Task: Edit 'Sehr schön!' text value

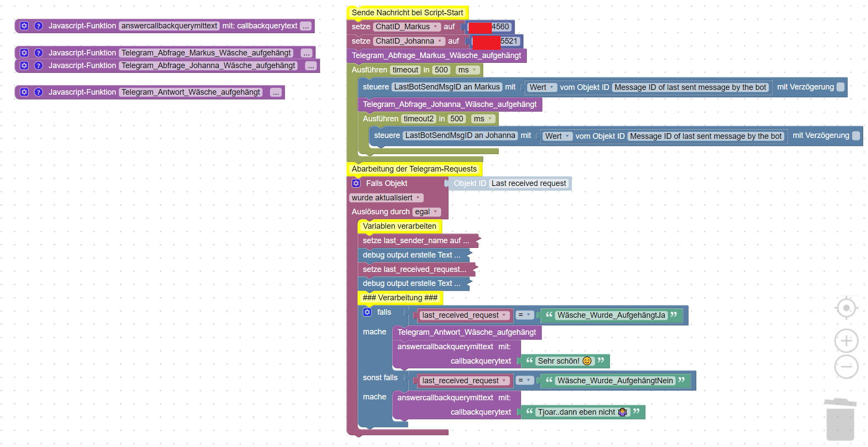Action: 564,361
